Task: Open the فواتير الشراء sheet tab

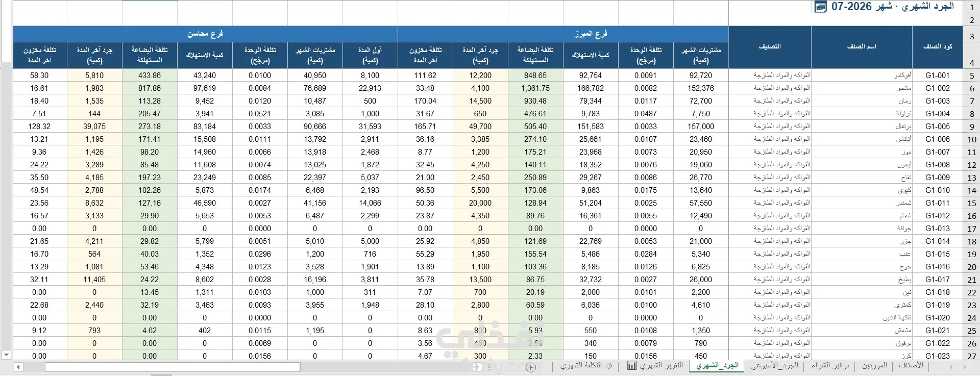Action: [830, 365]
